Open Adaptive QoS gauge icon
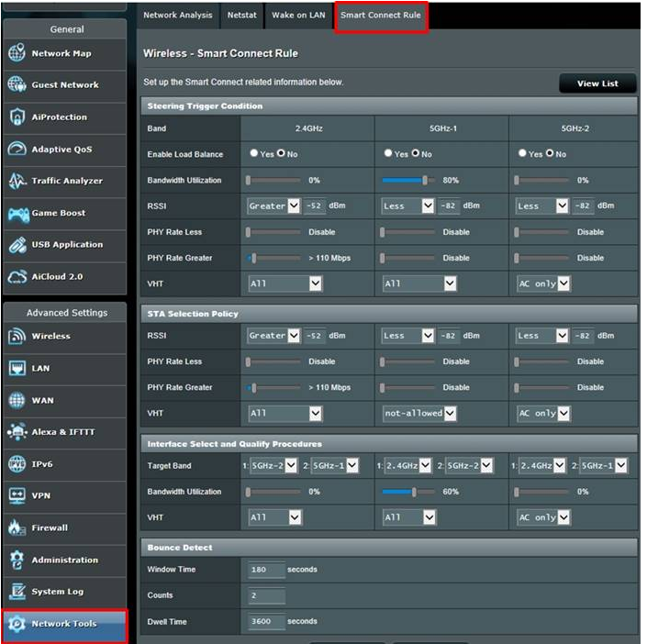This screenshot has width=647, height=644. click(x=17, y=149)
